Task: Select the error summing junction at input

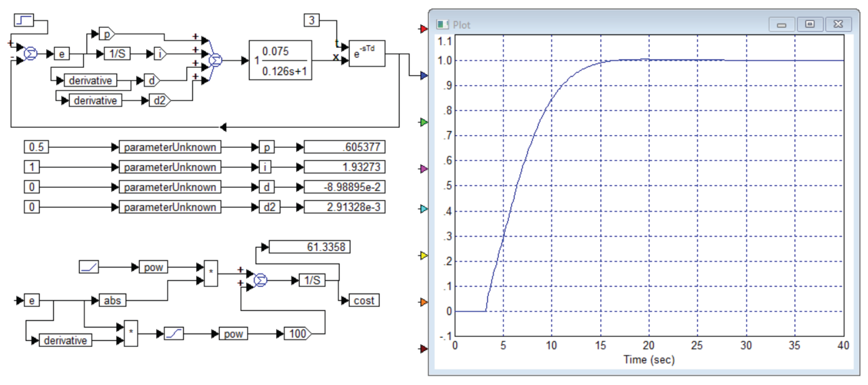Action: pyautogui.click(x=31, y=54)
